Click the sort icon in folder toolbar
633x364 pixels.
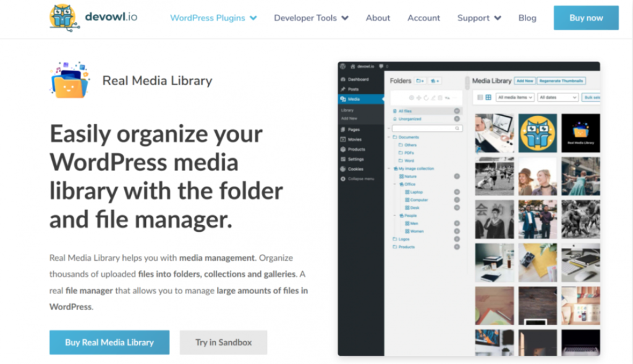[448, 98]
